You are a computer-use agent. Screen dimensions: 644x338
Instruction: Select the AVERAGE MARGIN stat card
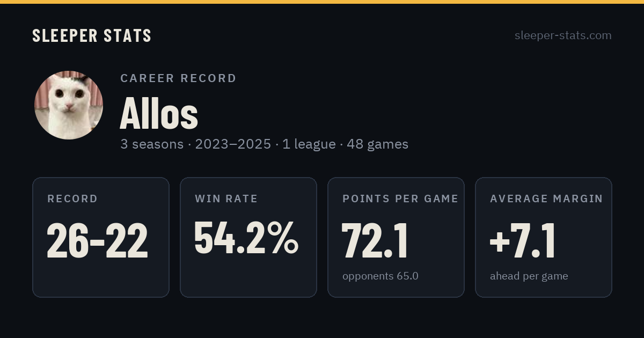click(x=544, y=237)
